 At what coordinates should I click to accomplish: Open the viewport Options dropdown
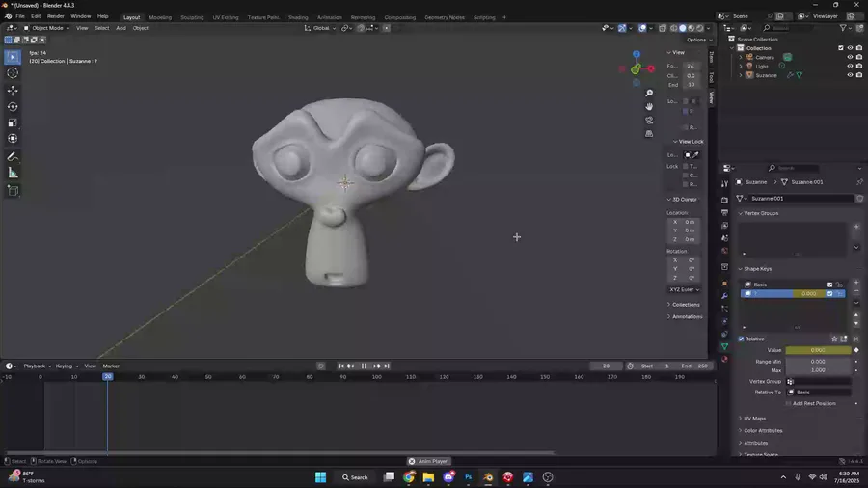699,40
